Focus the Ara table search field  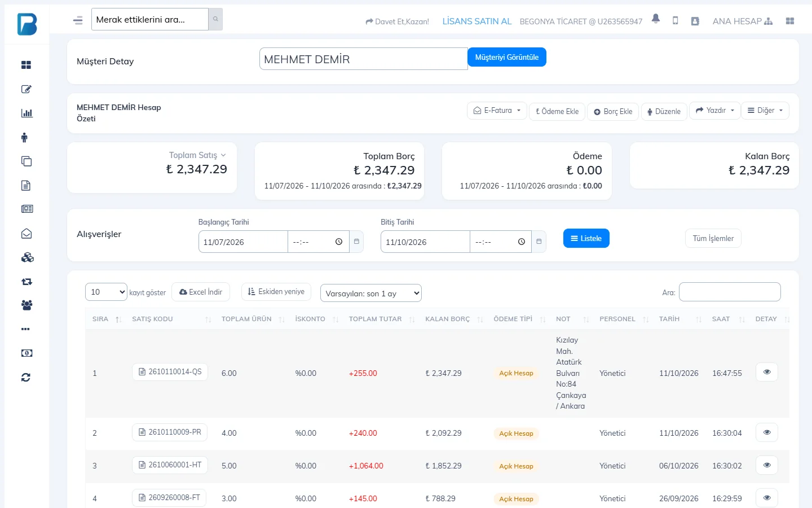[x=730, y=292]
